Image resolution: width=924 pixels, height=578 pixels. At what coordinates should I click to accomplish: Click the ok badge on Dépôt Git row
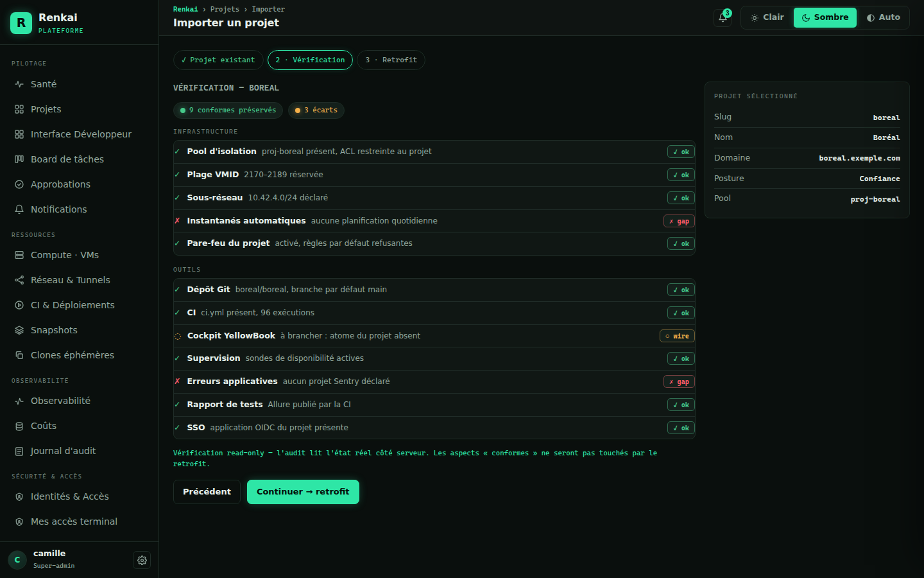(x=681, y=290)
